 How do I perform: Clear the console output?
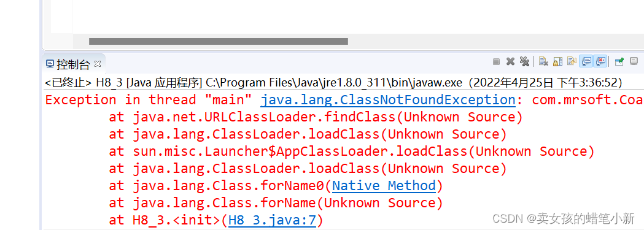click(x=543, y=61)
